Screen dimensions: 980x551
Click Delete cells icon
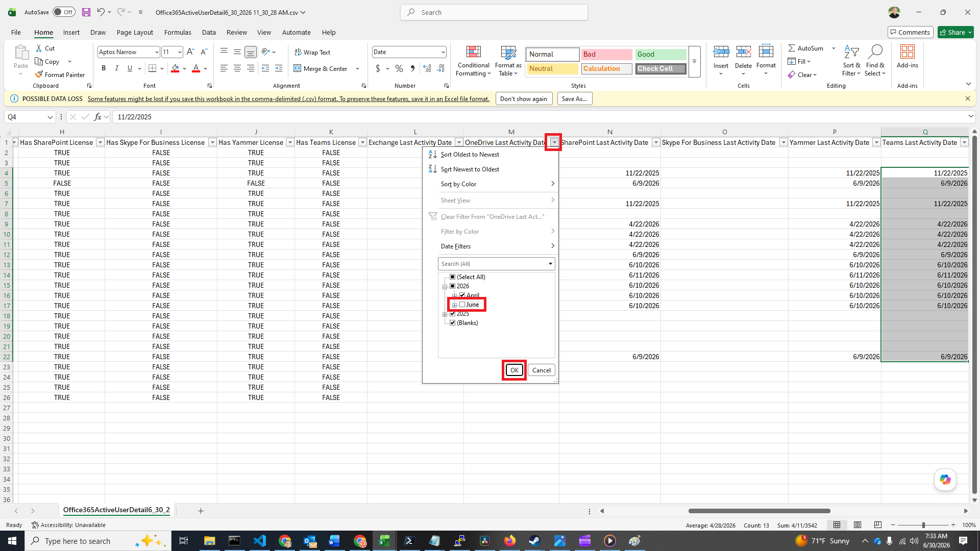tap(743, 52)
